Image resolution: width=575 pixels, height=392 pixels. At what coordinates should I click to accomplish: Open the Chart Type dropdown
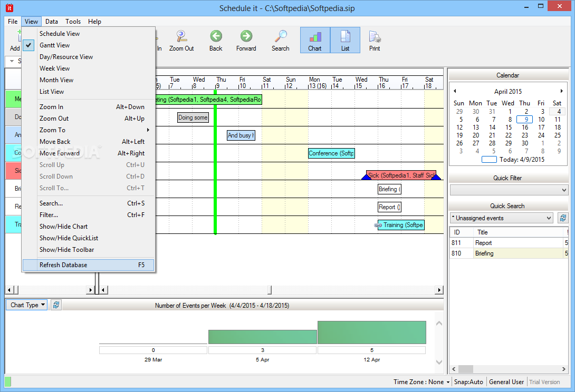(x=26, y=305)
